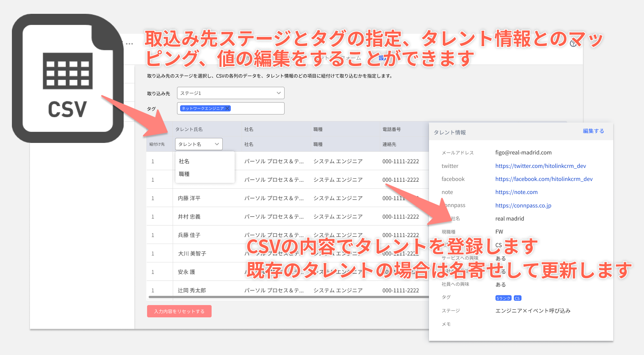Image resolution: width=644 pixels, height=355 pixels.
Task: Open the help tooltip via the question mark icon
Action: [573, 44]
